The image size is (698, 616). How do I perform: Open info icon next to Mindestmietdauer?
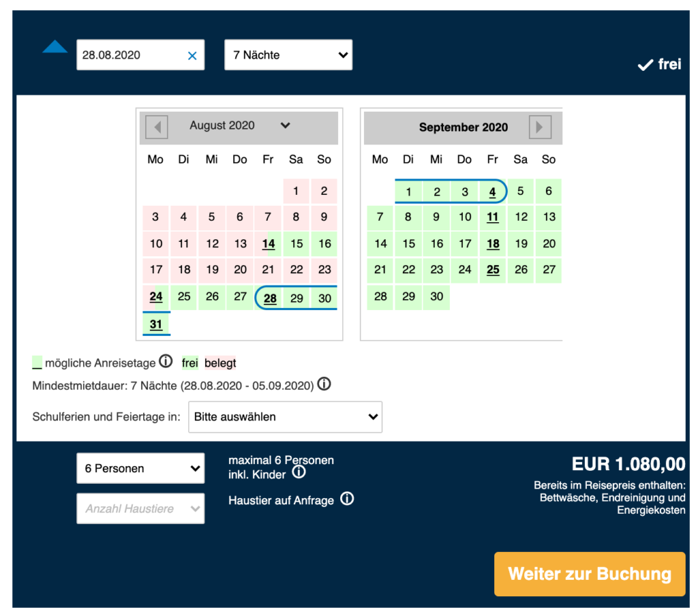click(x=324, y=384)
